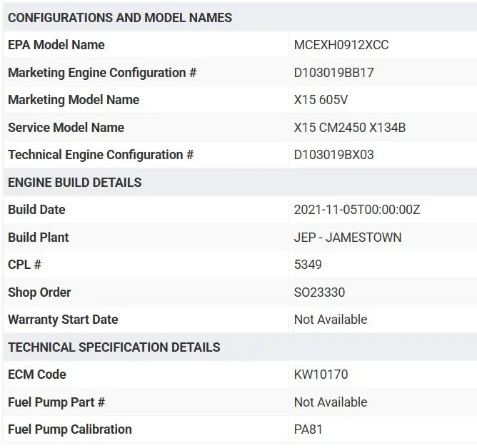Click the Engine Build Details section header
Image resolution: width=477 pixels, height=448 pixels.
click(x=74, y=183)
